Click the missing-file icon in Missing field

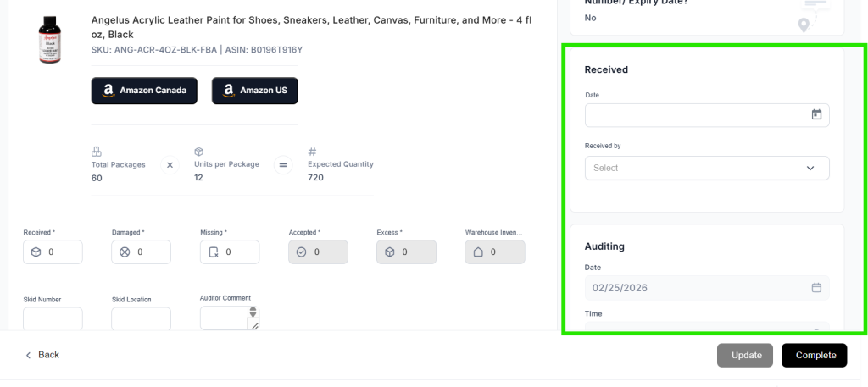[x=213, y=252]
